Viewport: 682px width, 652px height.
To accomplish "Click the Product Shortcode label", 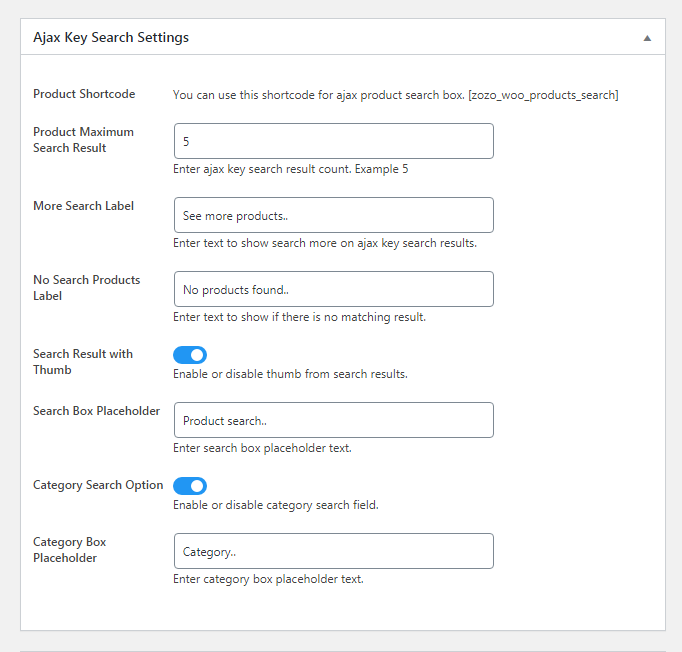I will (84, 94).
